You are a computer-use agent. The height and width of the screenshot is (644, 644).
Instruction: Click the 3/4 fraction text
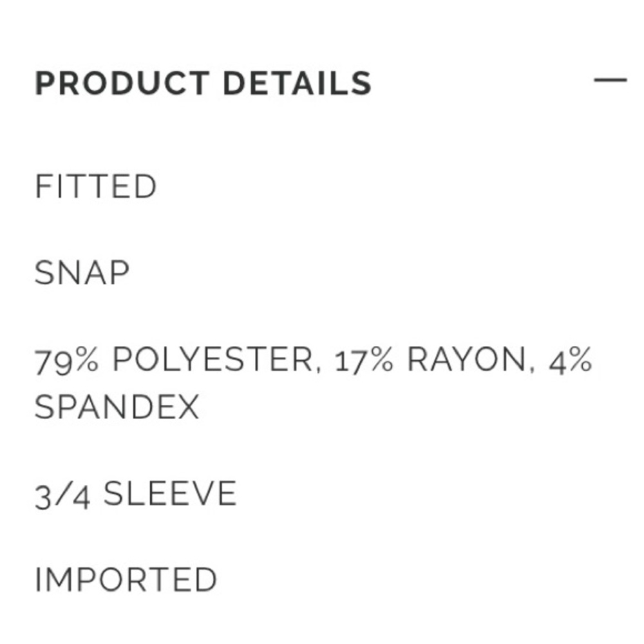[x=62, y=495]
